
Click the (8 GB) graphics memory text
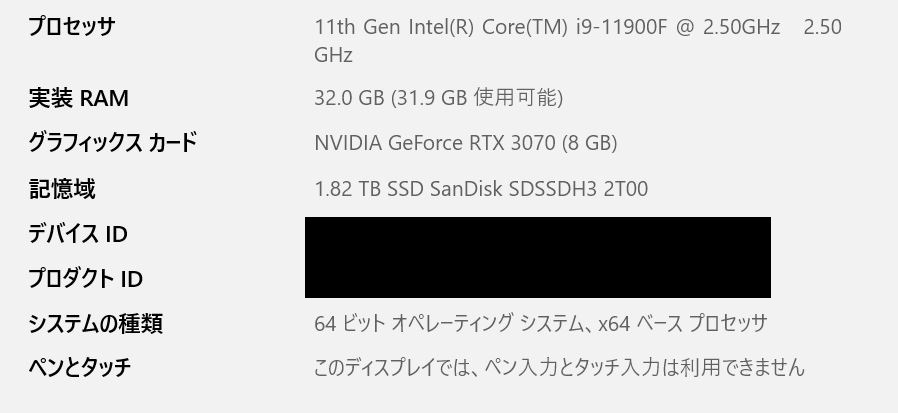point(589,143)
